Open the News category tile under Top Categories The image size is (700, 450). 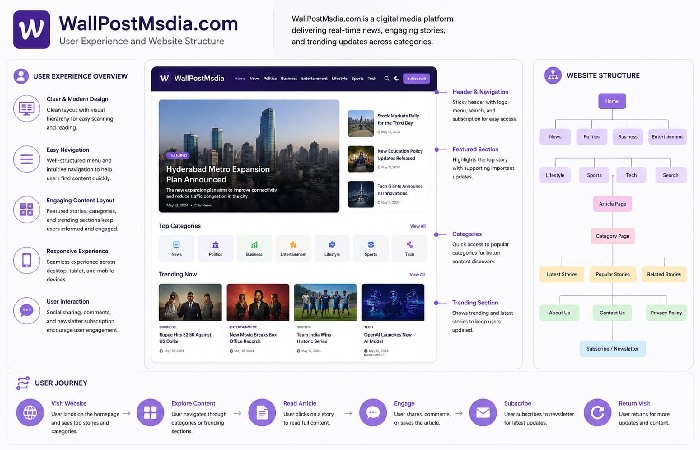pos(176,248)
